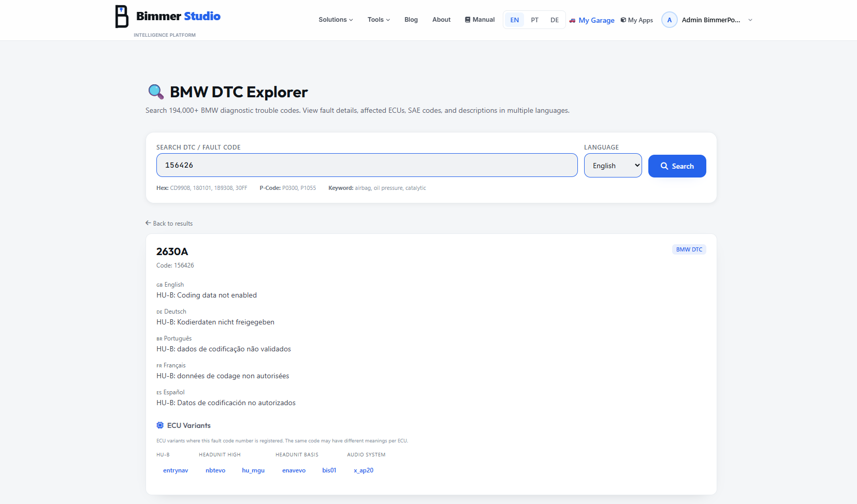Click the 2630A fault code heading
857x504 pixels.
pyautogui.click(x=172, y=251)
